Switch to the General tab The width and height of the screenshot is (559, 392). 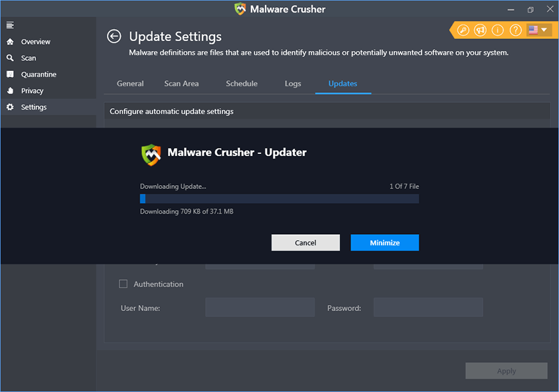130,84
